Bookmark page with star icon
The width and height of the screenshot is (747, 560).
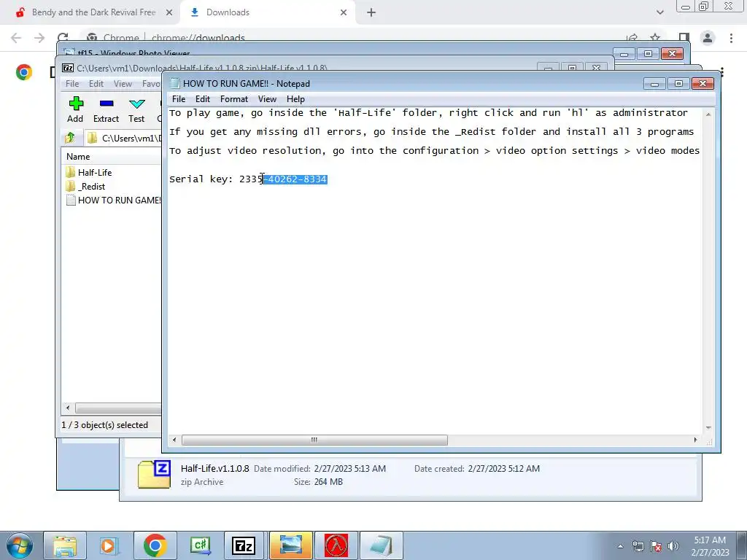tap(656, 38)
